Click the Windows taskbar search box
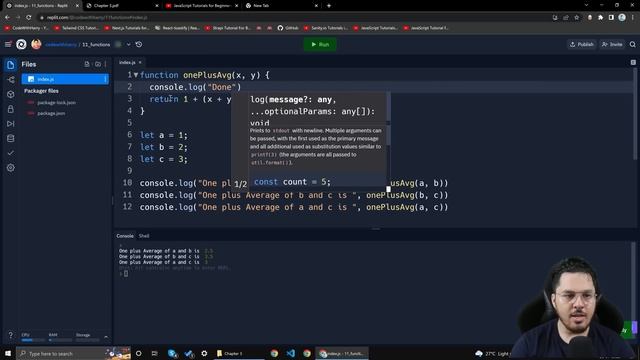This screenshot has width=640, height=360. pos(73,353)
